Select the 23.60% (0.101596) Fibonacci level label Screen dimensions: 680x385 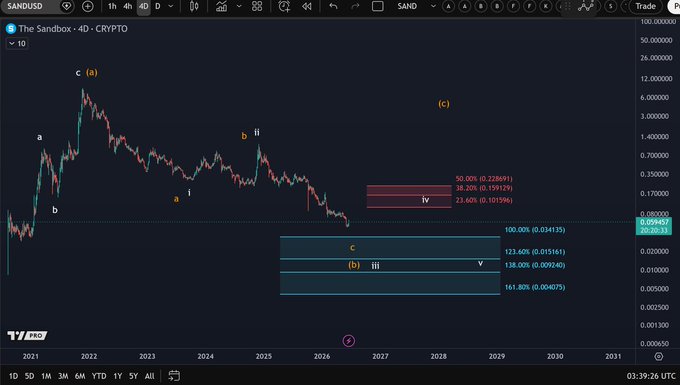coord(484,200)
